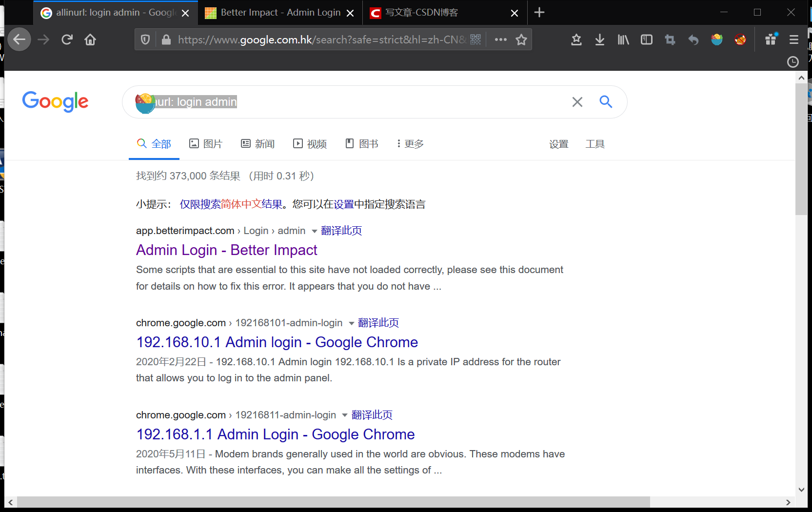The image size is (812, 512).
Task: Open the history clock icon below toolbar
Action: click(x=792, y=62)
